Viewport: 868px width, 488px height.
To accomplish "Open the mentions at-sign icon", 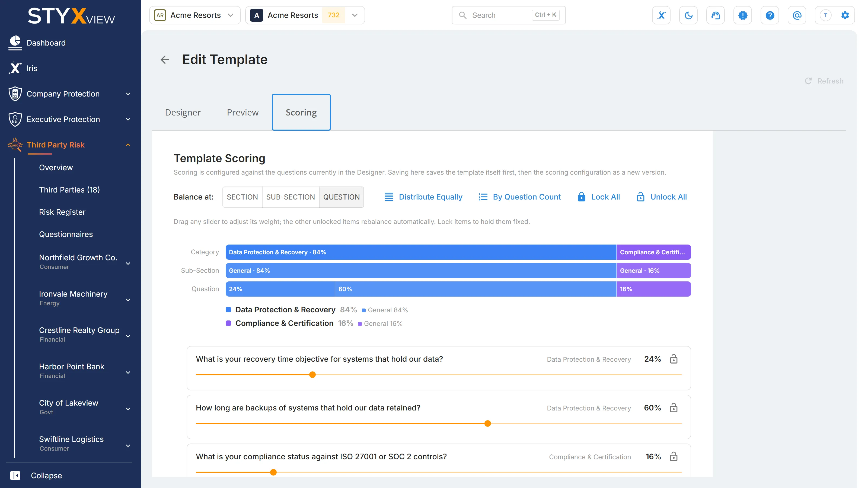I will click(797, 15).
